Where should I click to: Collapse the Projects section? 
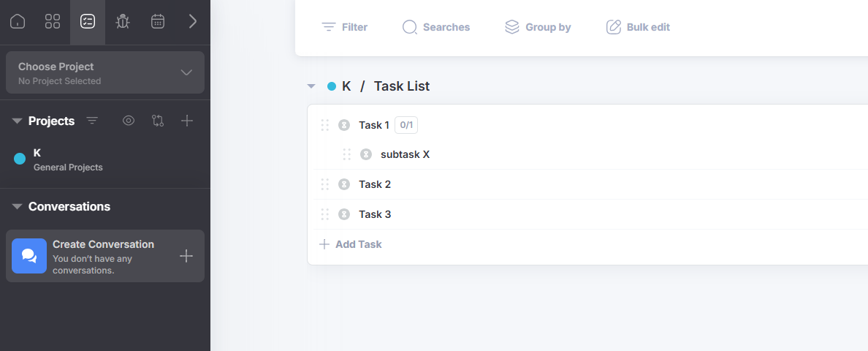[x=18, y=121]
